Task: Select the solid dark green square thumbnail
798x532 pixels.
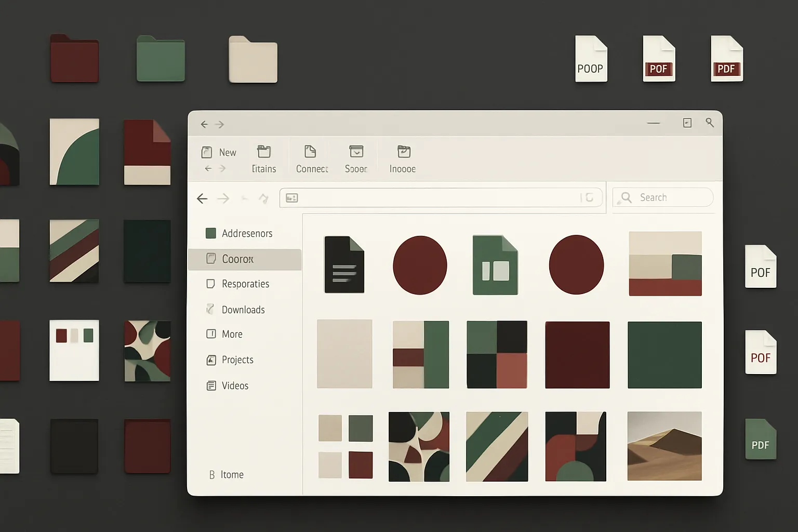Action: tap(664, 355)
